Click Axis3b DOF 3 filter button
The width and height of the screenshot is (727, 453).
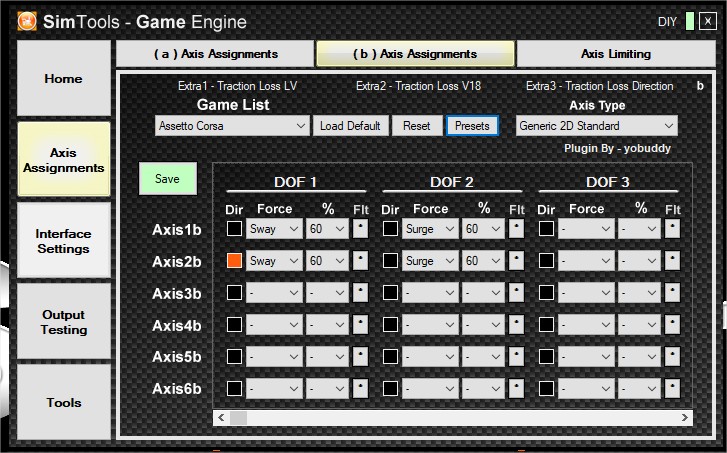pyautogui.click(x=672, y=293)
